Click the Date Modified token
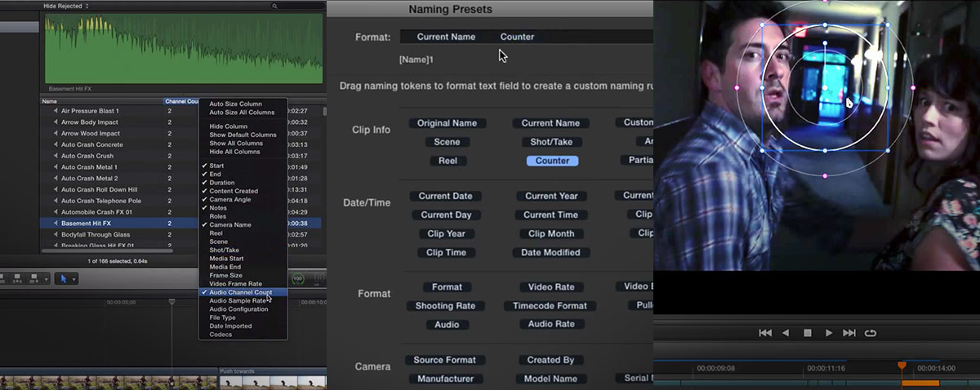This screenshot has width=980, height=390. click(550, 252)
